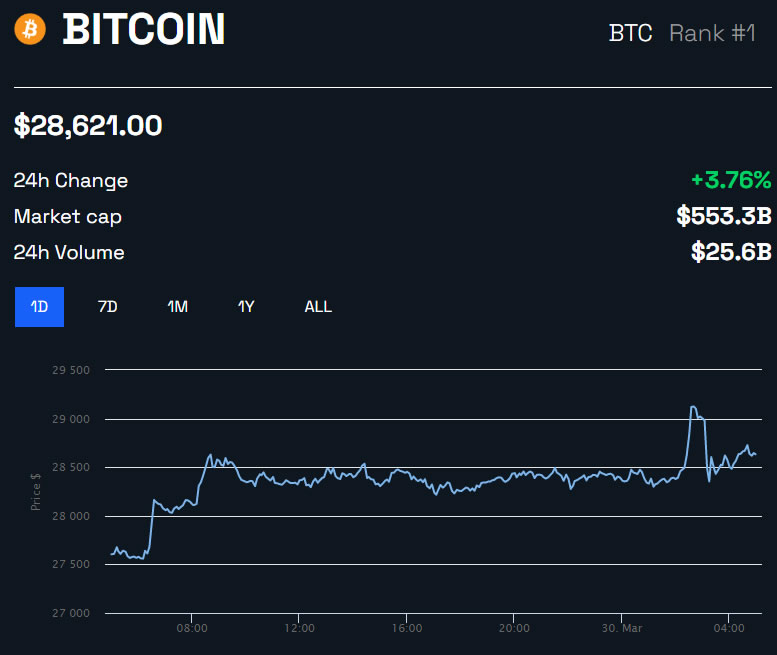Click the Market cap label
Screen dimensions: 777x655
coord(68,216)
